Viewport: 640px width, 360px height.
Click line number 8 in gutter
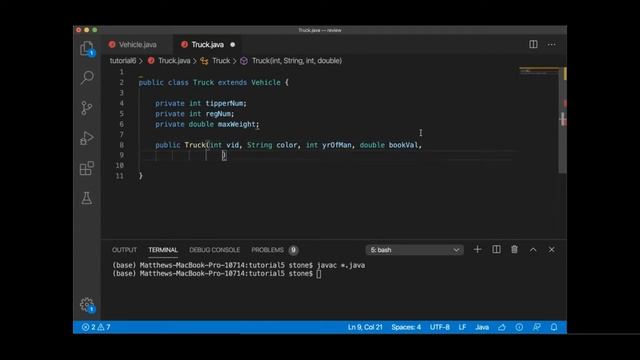pos(122,145)
